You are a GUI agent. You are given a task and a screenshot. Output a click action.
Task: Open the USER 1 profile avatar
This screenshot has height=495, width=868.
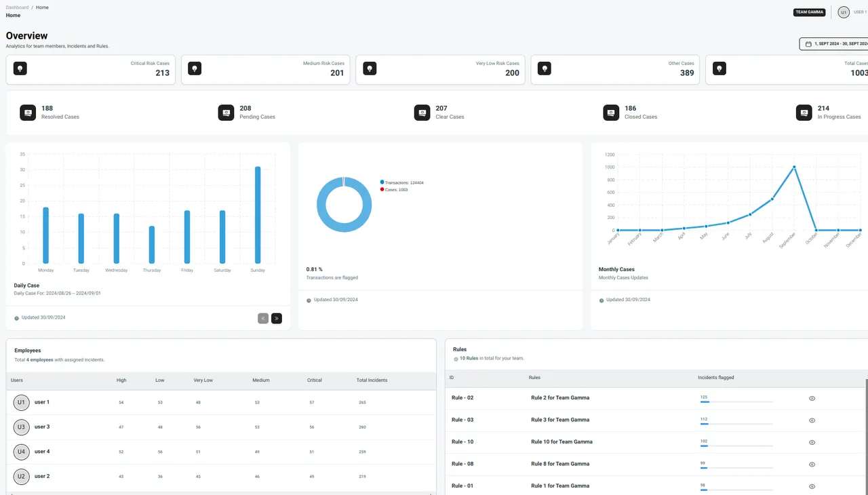[x=843, y=12]
